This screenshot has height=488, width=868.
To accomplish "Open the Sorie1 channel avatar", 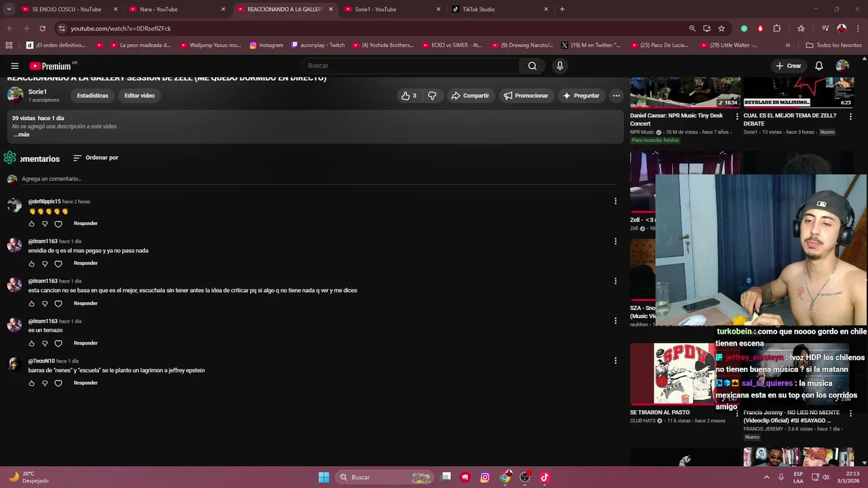I will (15, 95).
